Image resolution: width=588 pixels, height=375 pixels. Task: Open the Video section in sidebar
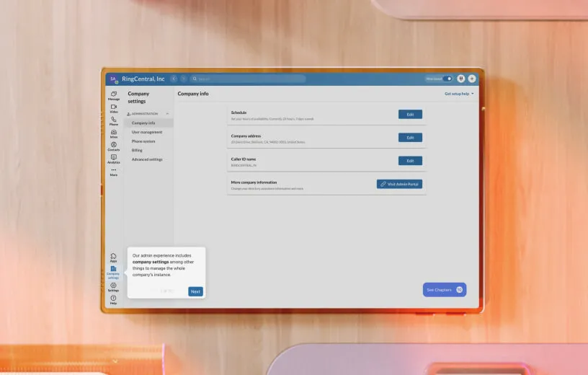click(114, 108)
